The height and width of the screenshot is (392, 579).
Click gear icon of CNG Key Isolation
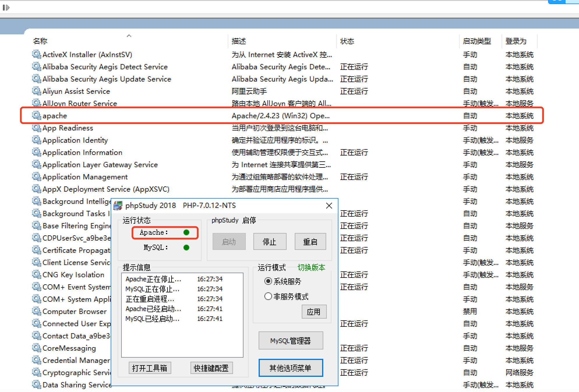[x=36, y=274]
